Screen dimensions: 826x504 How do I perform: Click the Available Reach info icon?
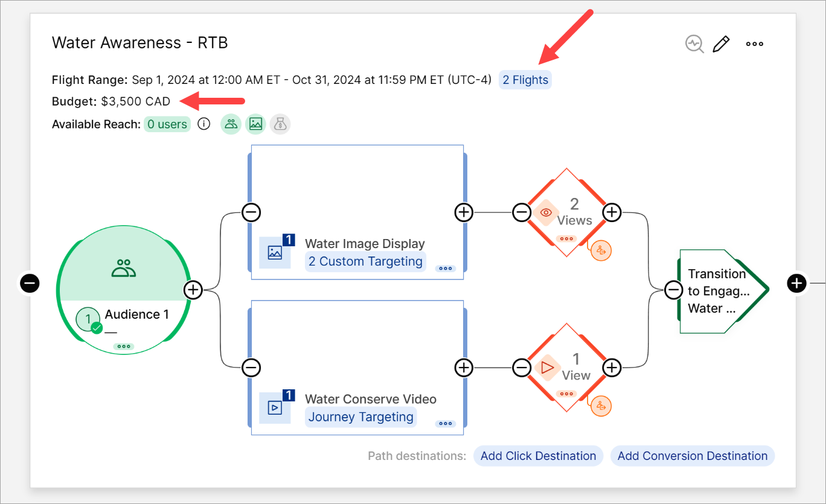pyautogui.click(x=204, y=124)
